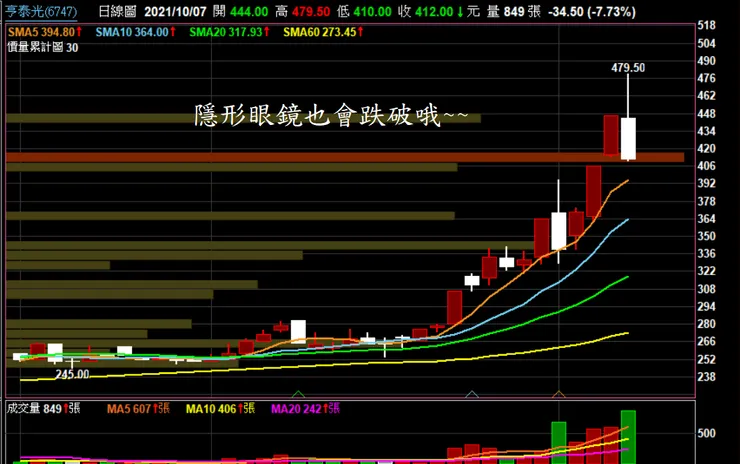Screen dimensions: 740x464
Task: Click the 成交量 849 張 volume label
Action: click(x=43, y=408)
